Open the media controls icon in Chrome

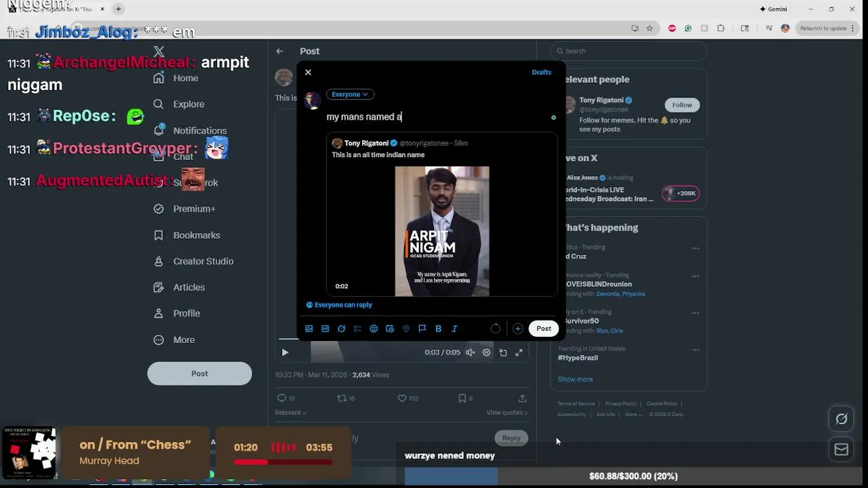pos(769,28)
